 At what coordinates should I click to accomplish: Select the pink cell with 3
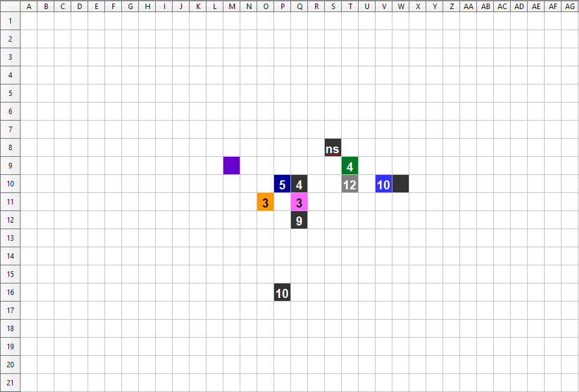pos(299,202)
